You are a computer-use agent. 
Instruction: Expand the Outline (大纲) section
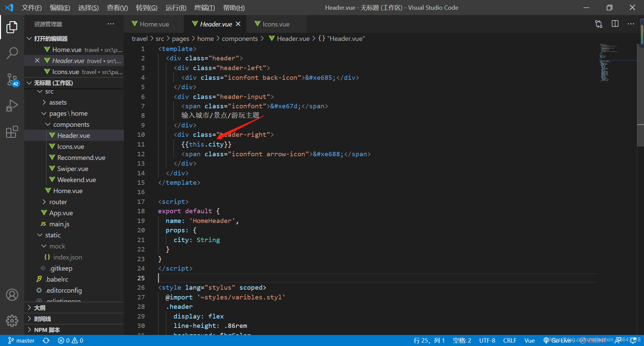[40, 308]
